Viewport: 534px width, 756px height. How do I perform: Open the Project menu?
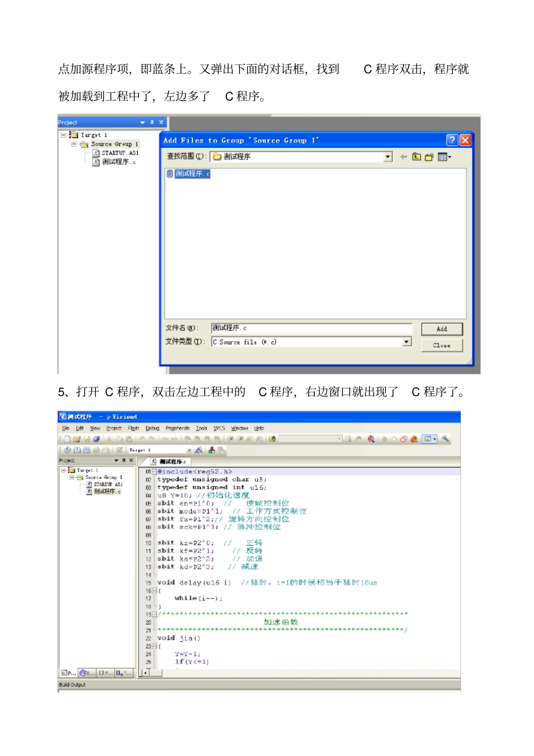[114, 428]
